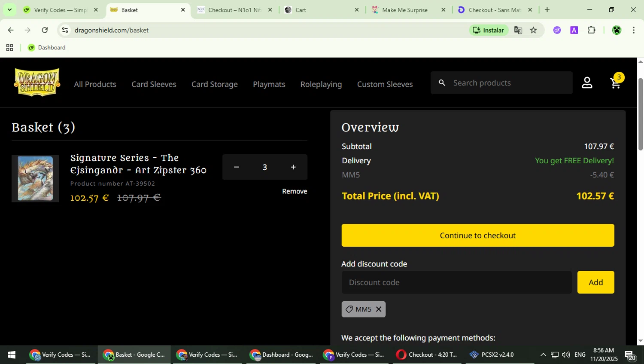Click Instalar app button in address bar
The height and width of the screenshot is (364, 644).
[489, 30]
